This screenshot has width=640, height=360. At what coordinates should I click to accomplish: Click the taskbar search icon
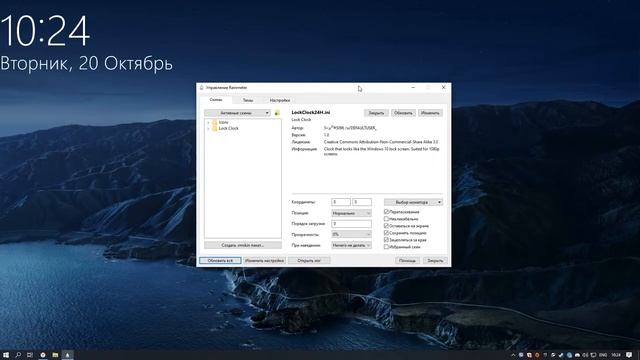(18, 355)
